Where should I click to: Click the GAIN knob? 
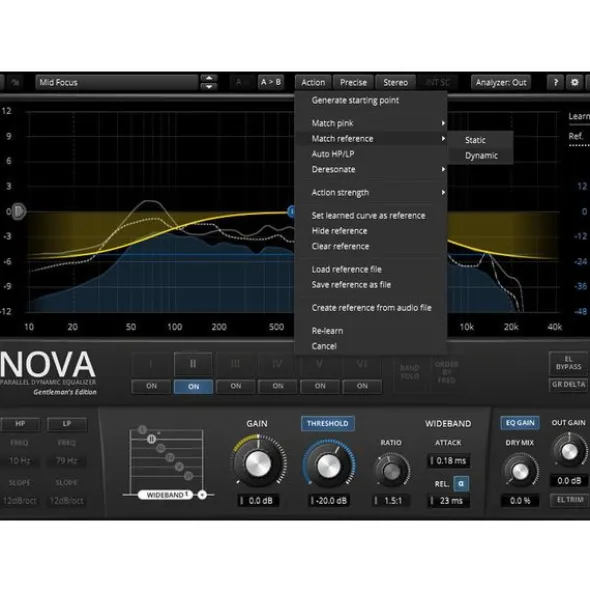258,464
